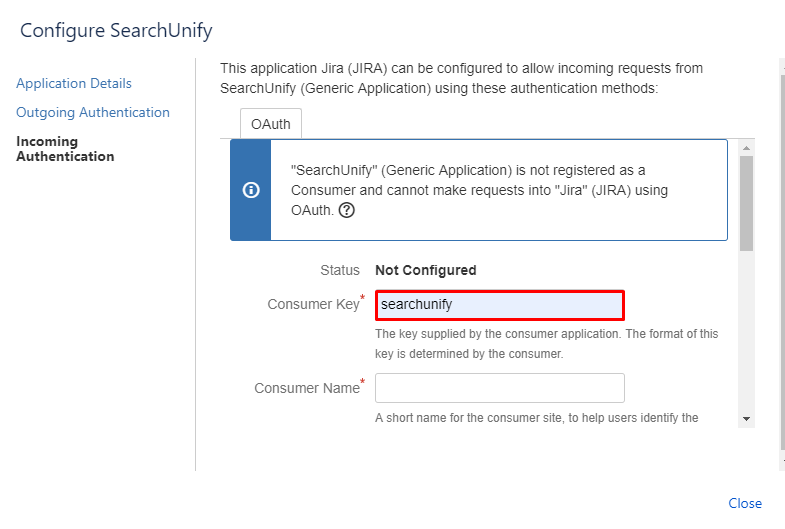Click the blue info icon in the warning box
This screenshot has width=785, height=529.
pos(251,190)
